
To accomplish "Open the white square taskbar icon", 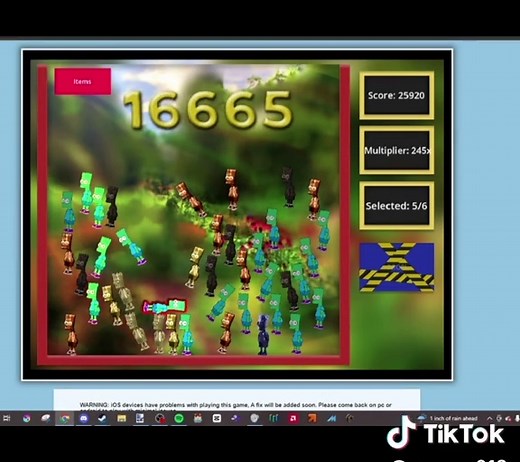I will click(217, 418).
